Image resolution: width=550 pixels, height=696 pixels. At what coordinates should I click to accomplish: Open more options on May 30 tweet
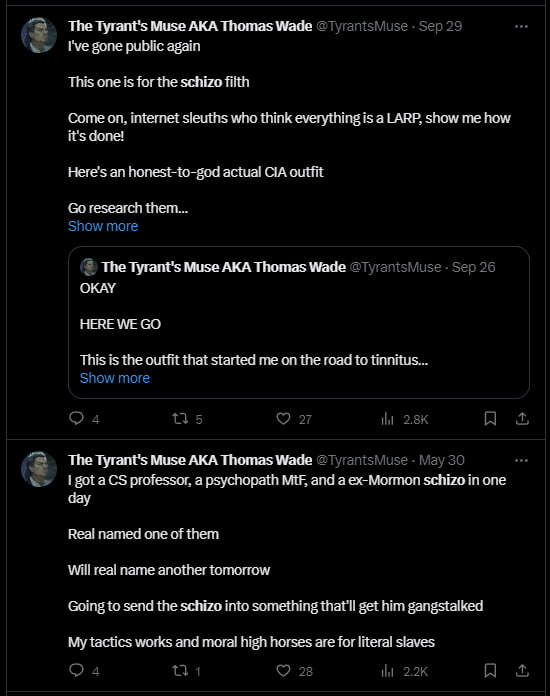coord(521,460)
